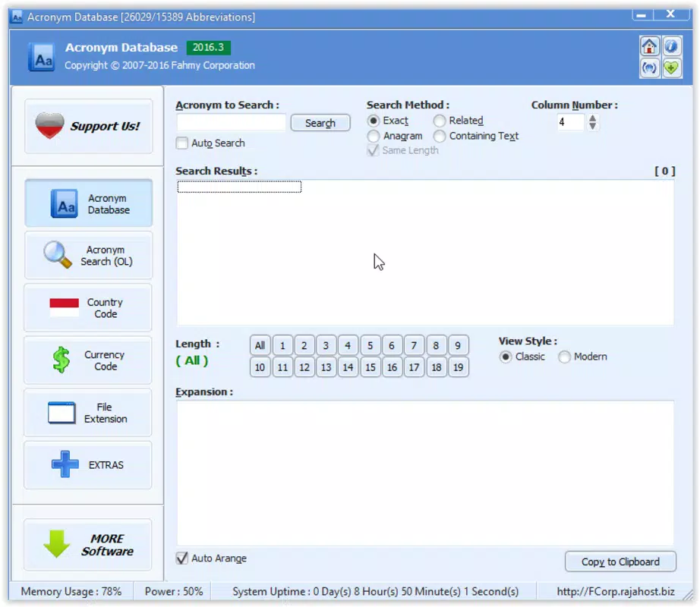The width and height of the screenshot is (700, 607).
Task: Click the Search button
Action: [x=320, y=123]
